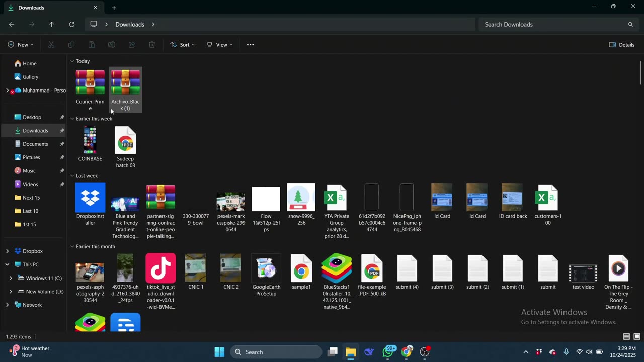Open Google Chrome from the taskbar

click(x=407, y=352)
